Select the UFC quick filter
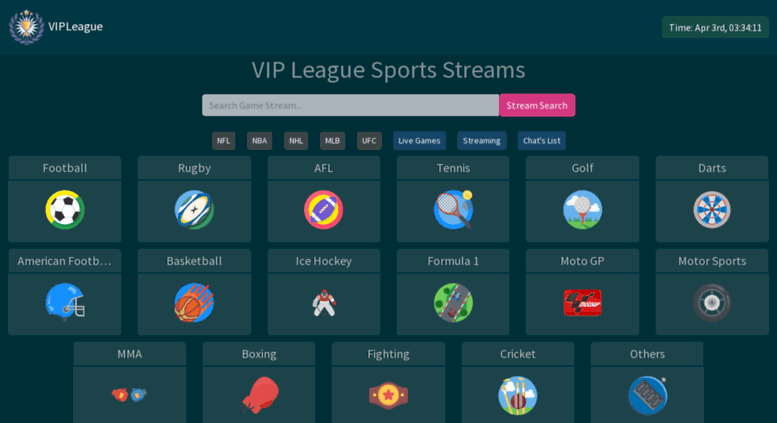 369,141
